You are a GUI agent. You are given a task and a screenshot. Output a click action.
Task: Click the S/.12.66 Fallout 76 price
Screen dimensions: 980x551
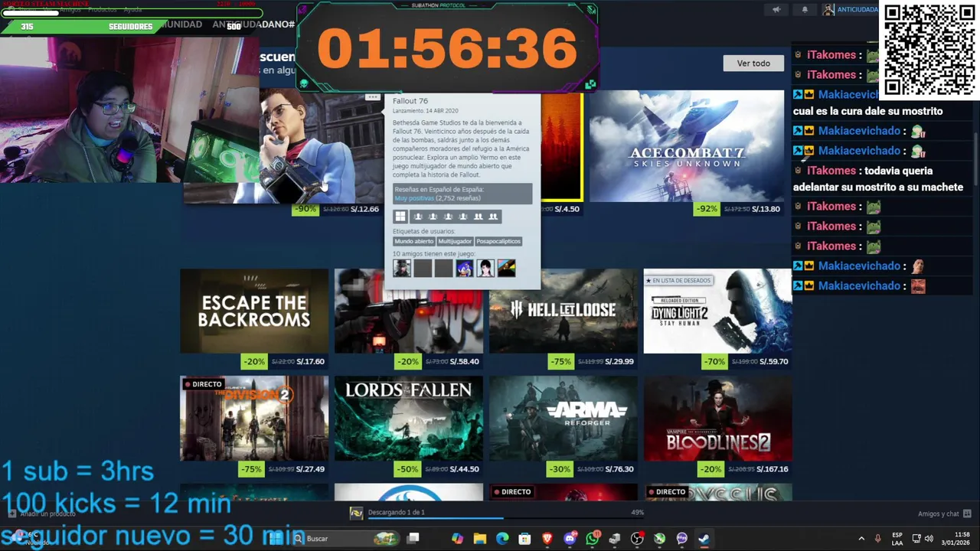click(x=364, y=209)
